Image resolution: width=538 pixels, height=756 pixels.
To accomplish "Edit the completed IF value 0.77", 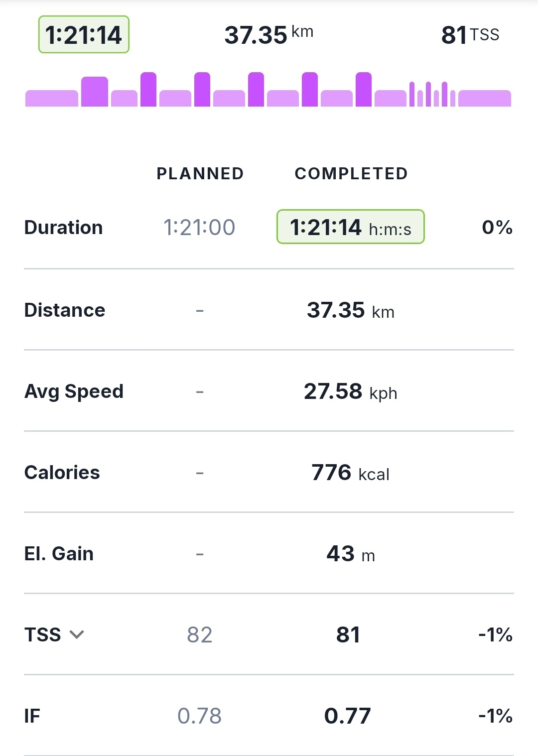I will (x=348, y=716).
